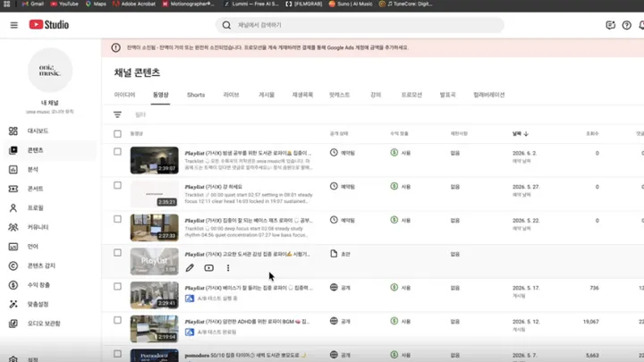Switch to the Podcasts (팟캐스트) tab
The height and width of the screenshot is (362, 644).
point(339,95)
